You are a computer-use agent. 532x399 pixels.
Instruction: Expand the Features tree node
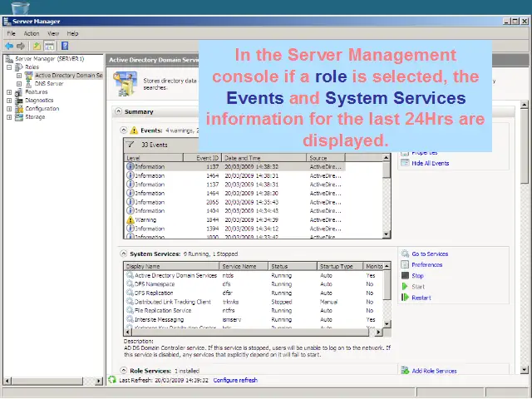pos(9,92)
